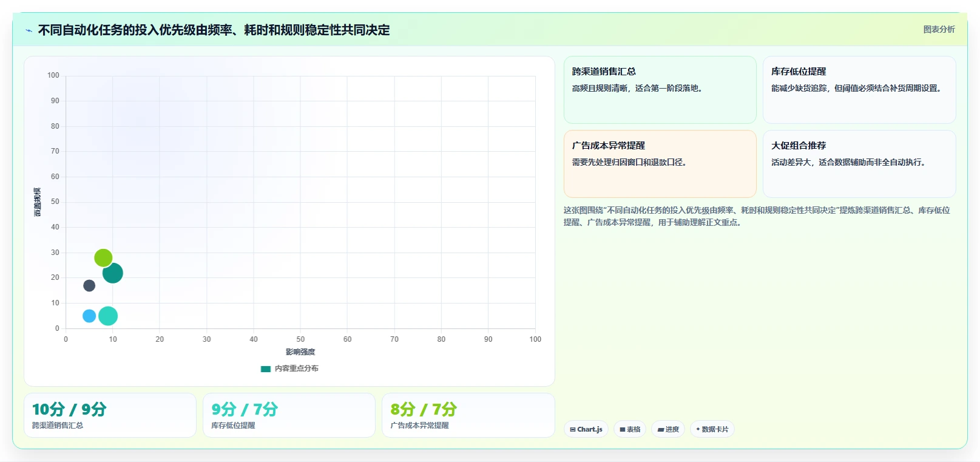Screen dimensions: 980x462
Task: Click the sky blue bubble in chart
Action: (x=89, y=316)
